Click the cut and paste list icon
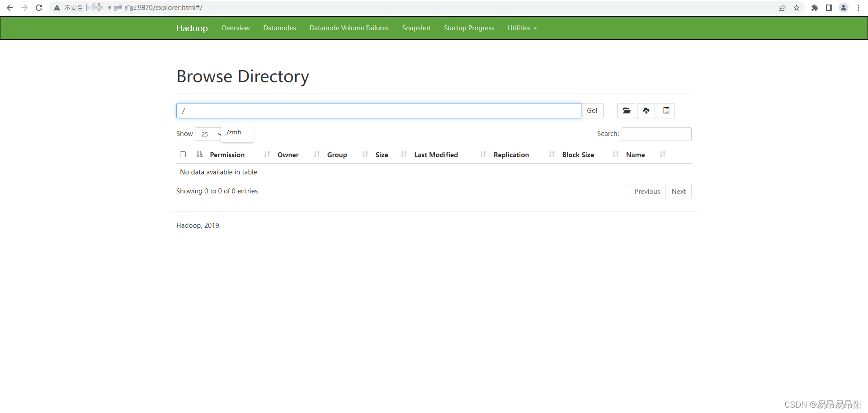868x413 pixels. [666, 111]
